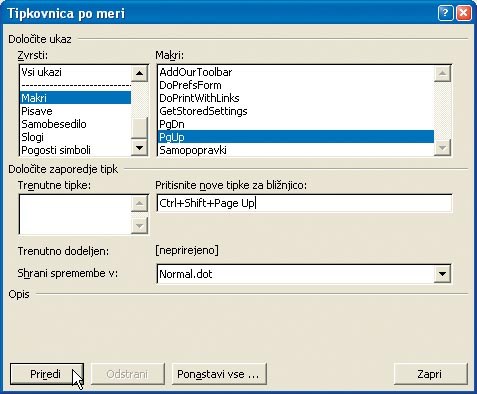Select the GetStoredSettings macro

[295, 111]
